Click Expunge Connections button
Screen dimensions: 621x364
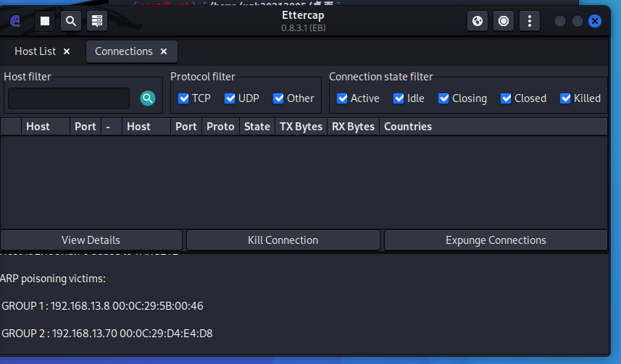point(496,240)
